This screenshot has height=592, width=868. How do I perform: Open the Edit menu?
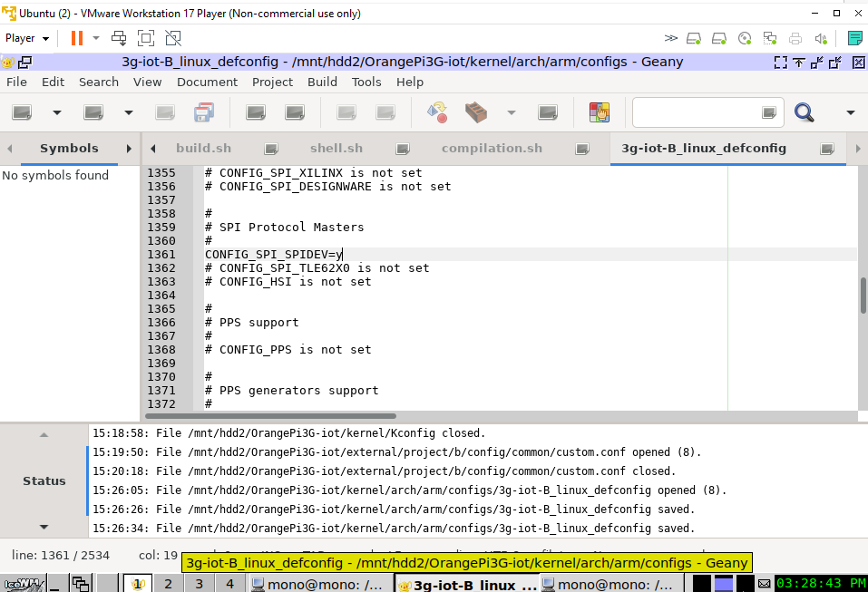[54, 82]
